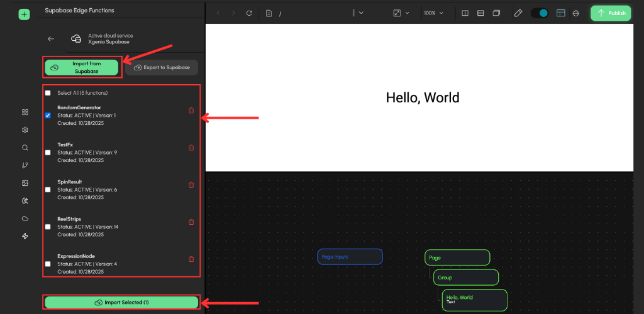The height and width of the screenshot is (314, 644).
Task: Delete the RandomGenerator function with trash icon
Action: point(191,111)
